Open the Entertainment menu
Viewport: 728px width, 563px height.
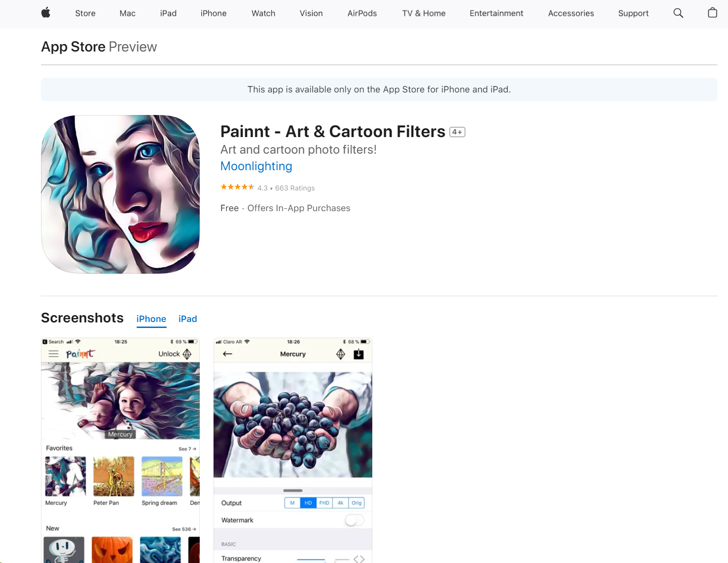(497, 13)
